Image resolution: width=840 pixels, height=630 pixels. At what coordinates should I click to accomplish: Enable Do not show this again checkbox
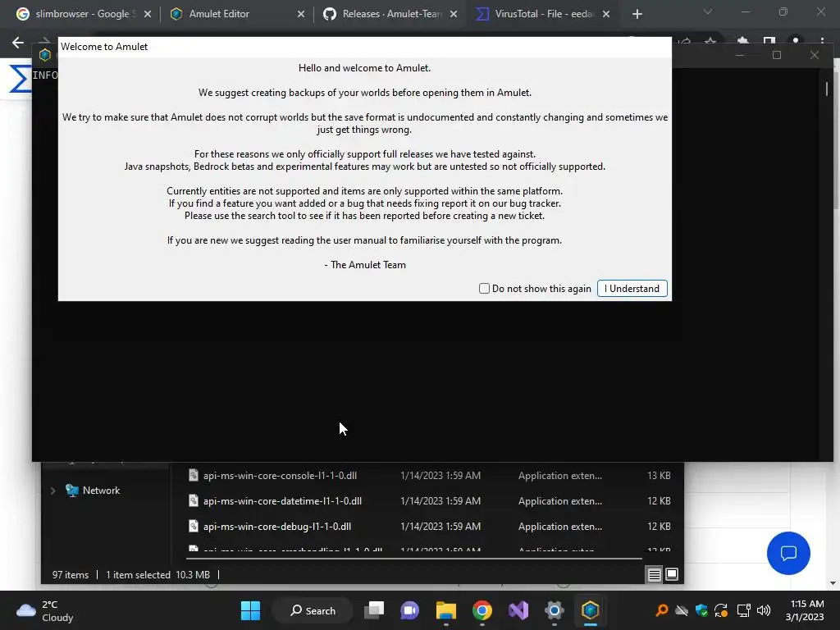click(484, 288)
